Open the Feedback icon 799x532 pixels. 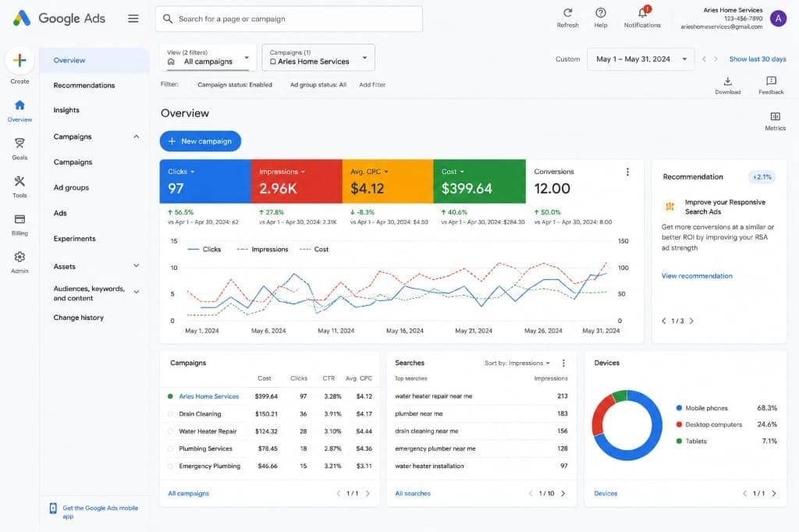click(x=771, y=81)
